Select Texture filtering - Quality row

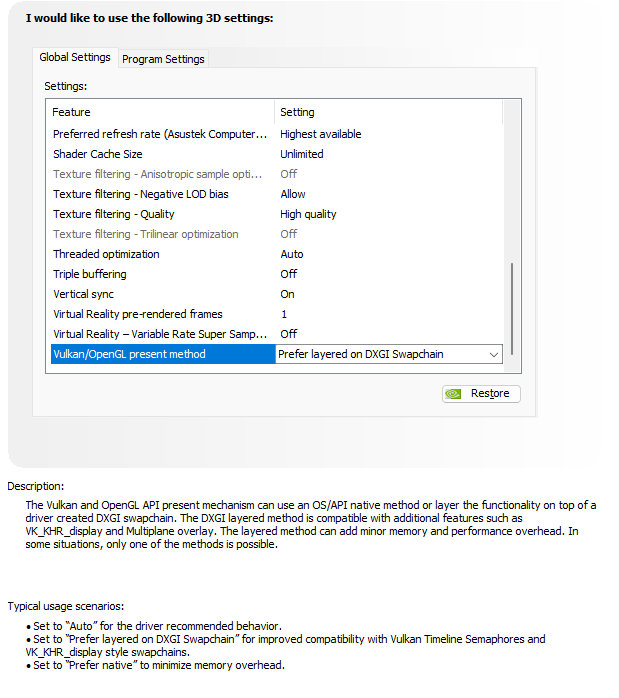click(277, 214)
